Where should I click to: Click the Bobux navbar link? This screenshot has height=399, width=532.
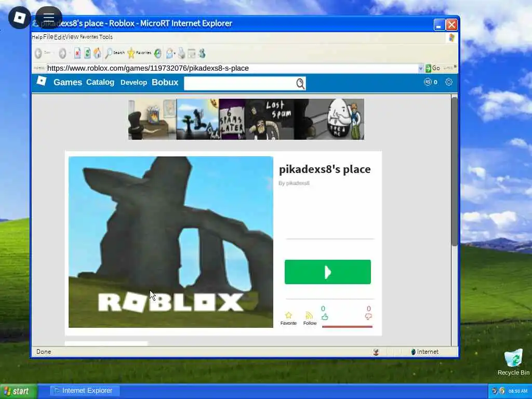click(165, 82)
